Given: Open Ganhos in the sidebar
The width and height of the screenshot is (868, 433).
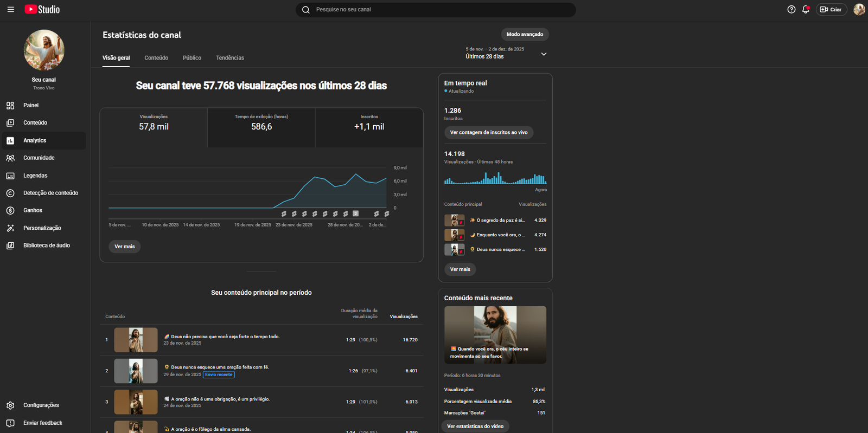Looking at the screenshot, I should tap(33, 210).
